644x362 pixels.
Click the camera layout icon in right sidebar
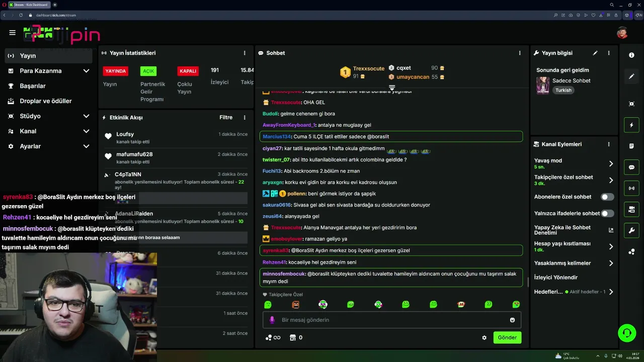click(631, 210)
